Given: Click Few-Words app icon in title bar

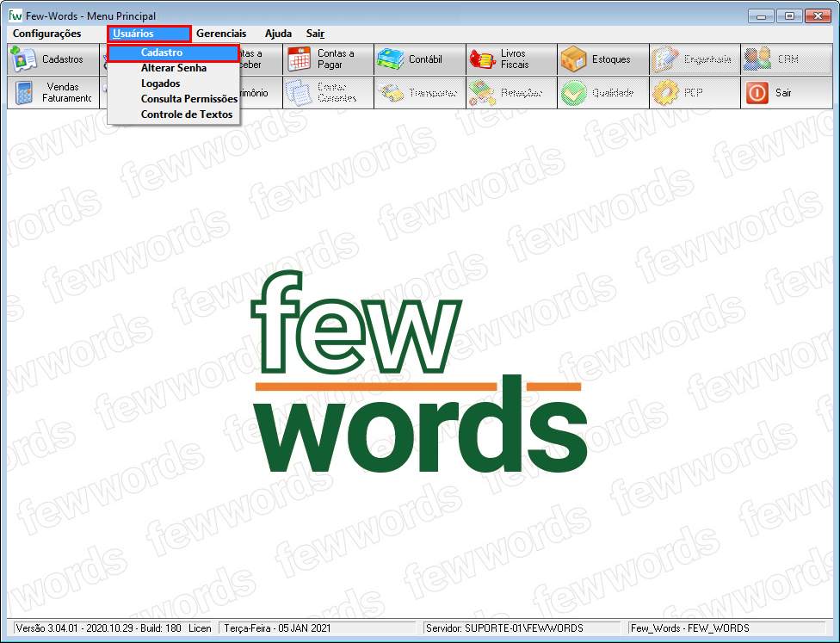Looking at the screenshot, I should [x=15, y=15].
